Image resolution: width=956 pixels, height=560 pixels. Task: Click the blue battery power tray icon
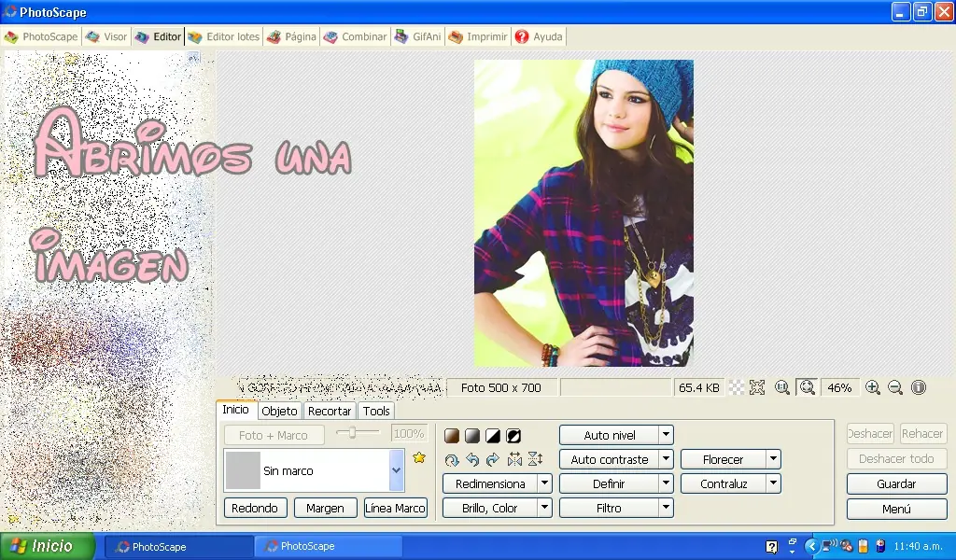pyautogui.click(x=880, y=546)
